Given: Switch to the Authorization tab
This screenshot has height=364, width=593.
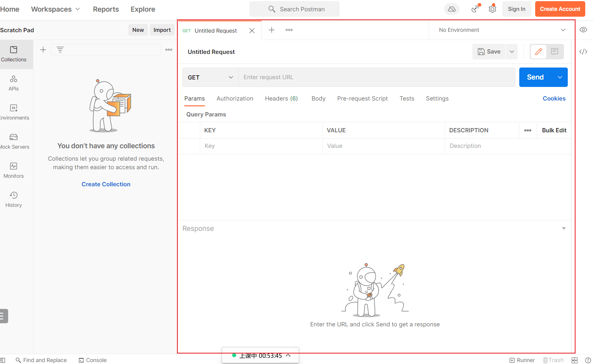Looking at the screenshot, I should (235, 99).
